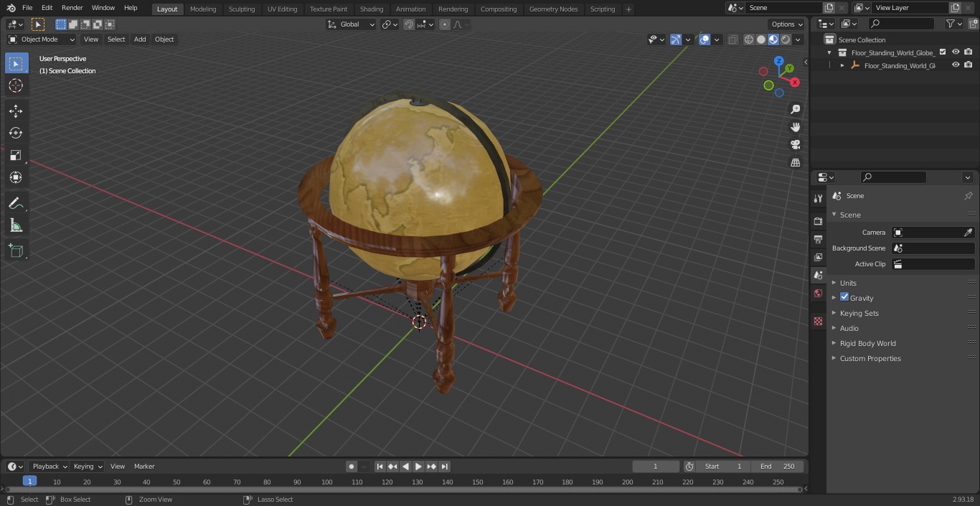
Task: Hide the Floor_Standing_World_Globe collection in viewport
Action: (956, 52)
